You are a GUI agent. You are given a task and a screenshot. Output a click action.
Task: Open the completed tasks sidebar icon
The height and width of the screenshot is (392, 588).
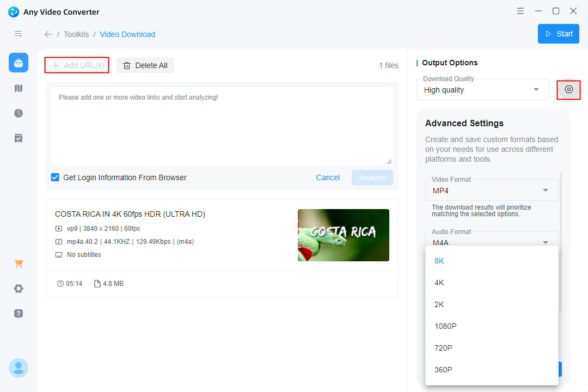(19, 138)
